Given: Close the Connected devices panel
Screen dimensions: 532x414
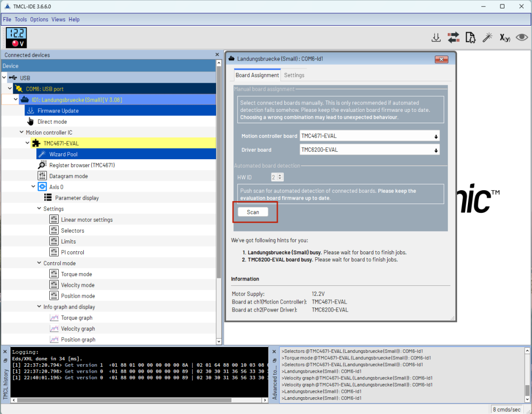Looking at the screenshot, I should (x=217, y=55).
